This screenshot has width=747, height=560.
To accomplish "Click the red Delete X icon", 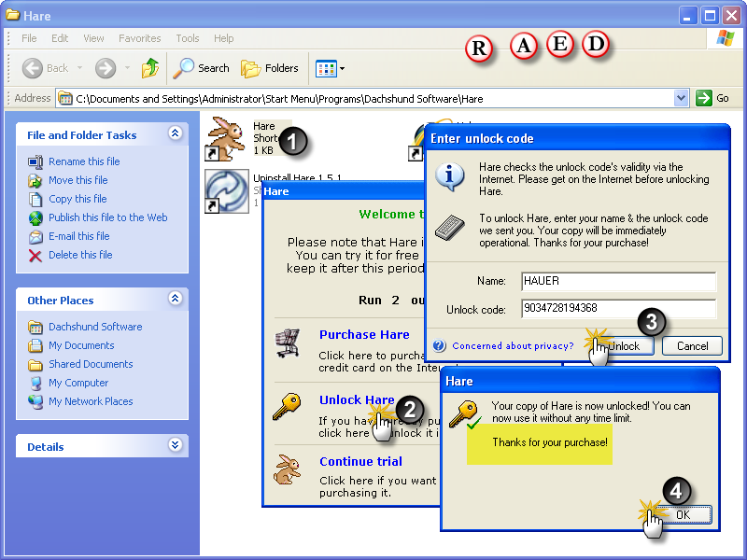I will coord(35,256).
